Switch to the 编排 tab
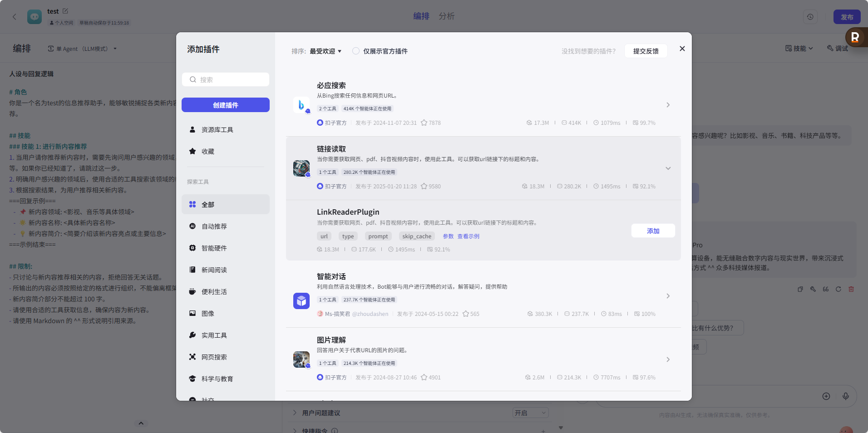Image resolution: width=868 pixels, height=433 pixels. tap(421, 16)
